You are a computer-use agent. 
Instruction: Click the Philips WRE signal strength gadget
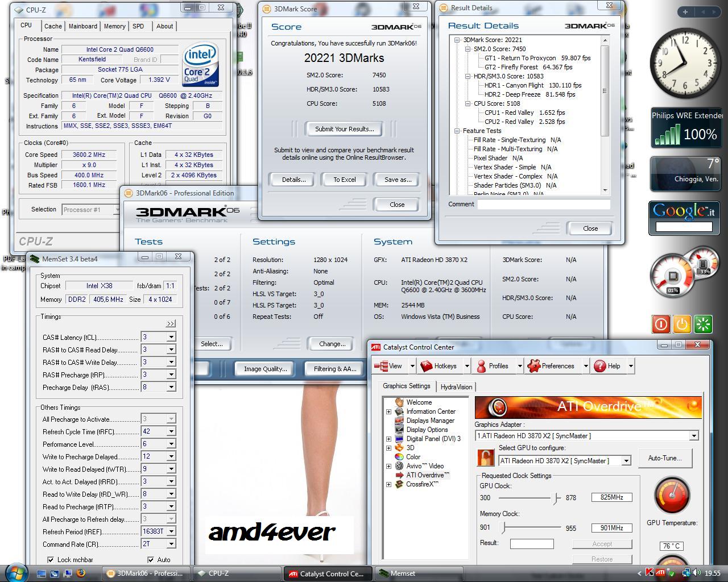(x=686, y=128)
